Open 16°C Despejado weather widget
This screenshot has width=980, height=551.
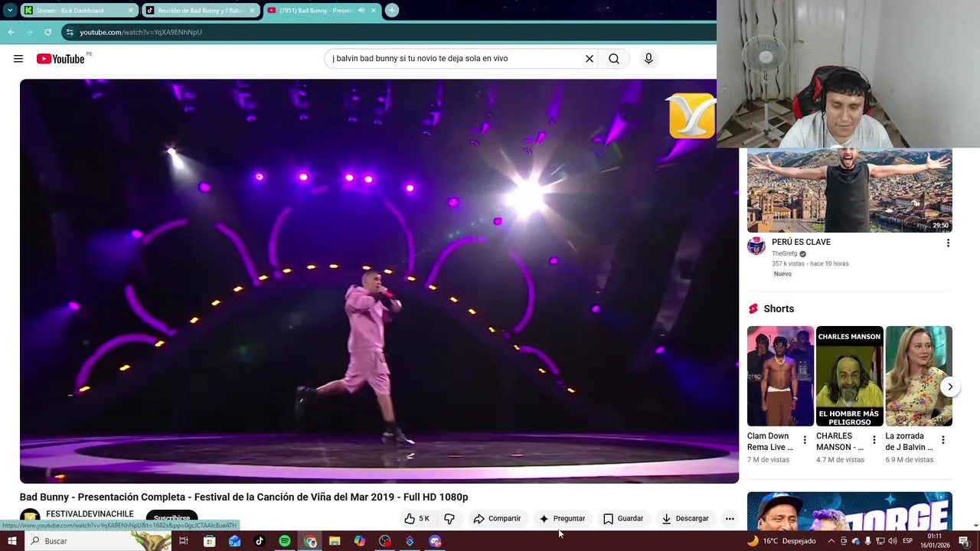[782, 541]
